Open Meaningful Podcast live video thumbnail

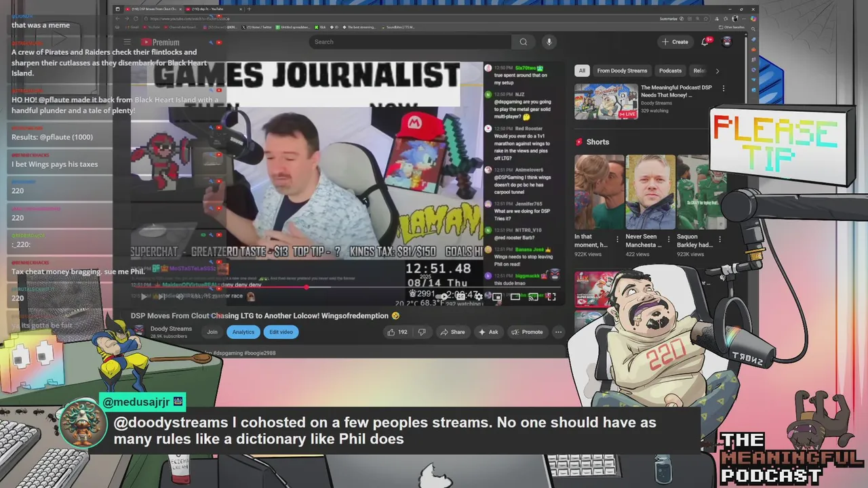[x=606, y=102]
